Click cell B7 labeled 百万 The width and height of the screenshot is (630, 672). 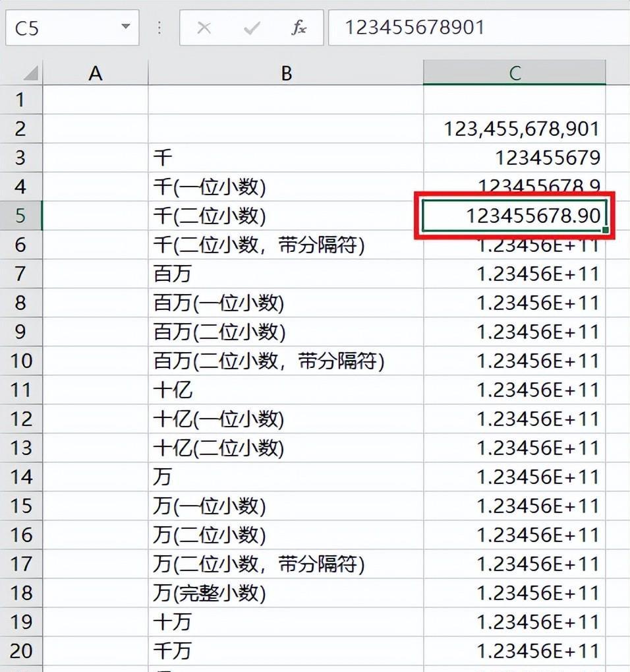pyautogui.click(x=285, y=274)
